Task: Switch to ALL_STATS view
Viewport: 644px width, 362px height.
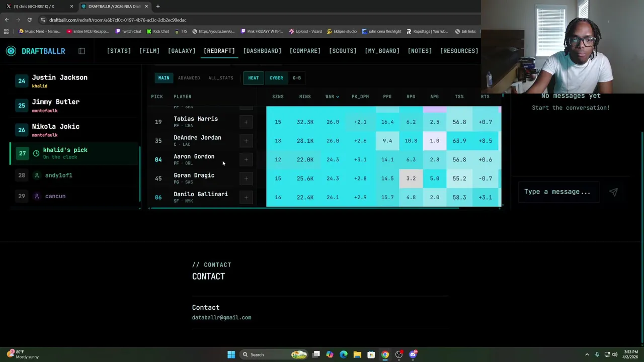Action: click(x=221, y=78)
